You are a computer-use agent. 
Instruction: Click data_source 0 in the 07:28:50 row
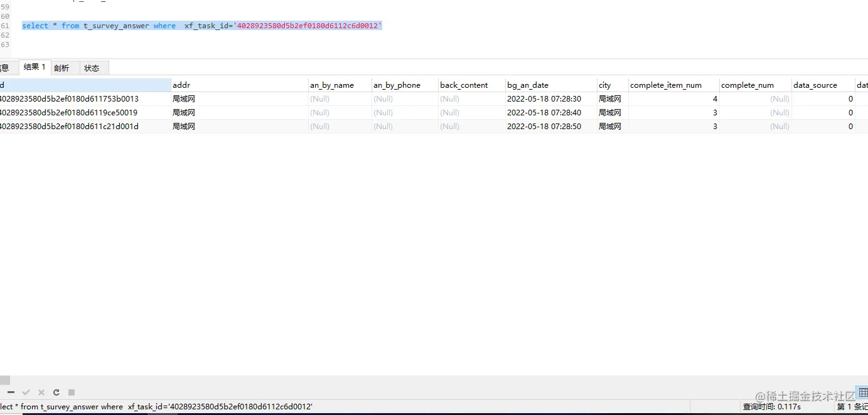[823, 126]
